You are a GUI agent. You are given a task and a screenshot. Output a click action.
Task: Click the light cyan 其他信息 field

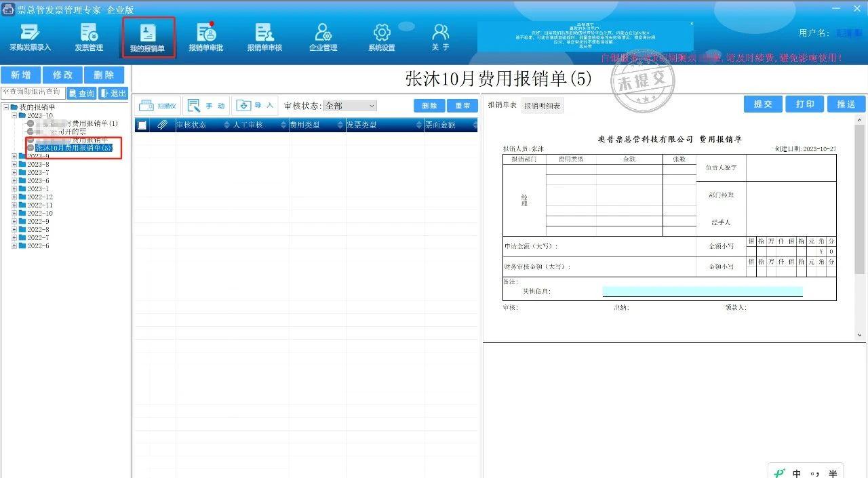702,292
